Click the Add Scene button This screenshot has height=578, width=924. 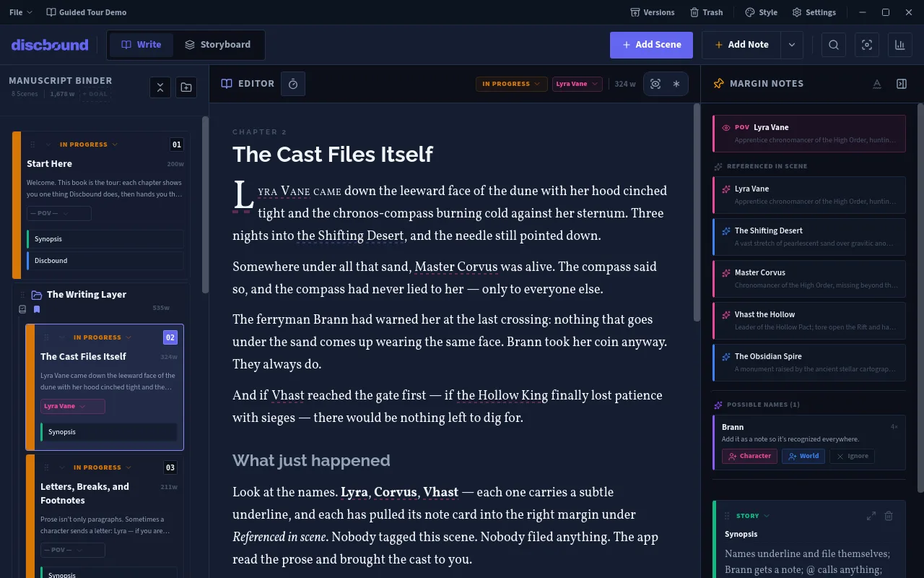coord(651,45)
